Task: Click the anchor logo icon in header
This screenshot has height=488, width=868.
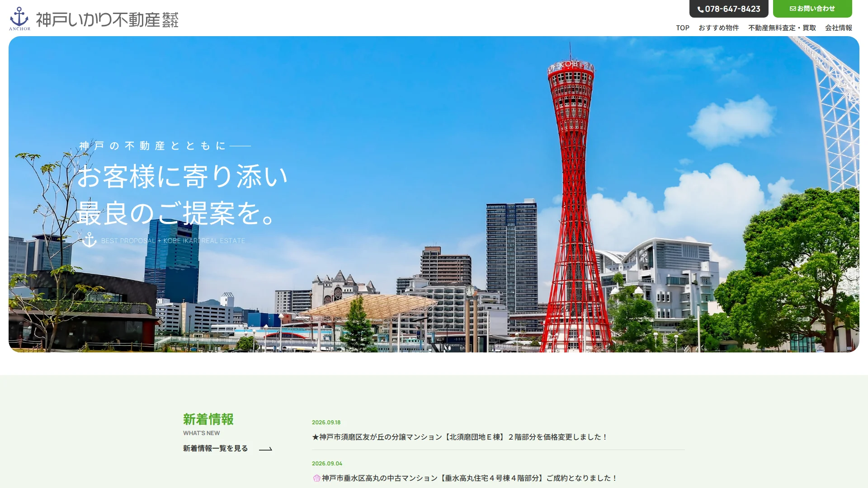Action: coord(19,19)
